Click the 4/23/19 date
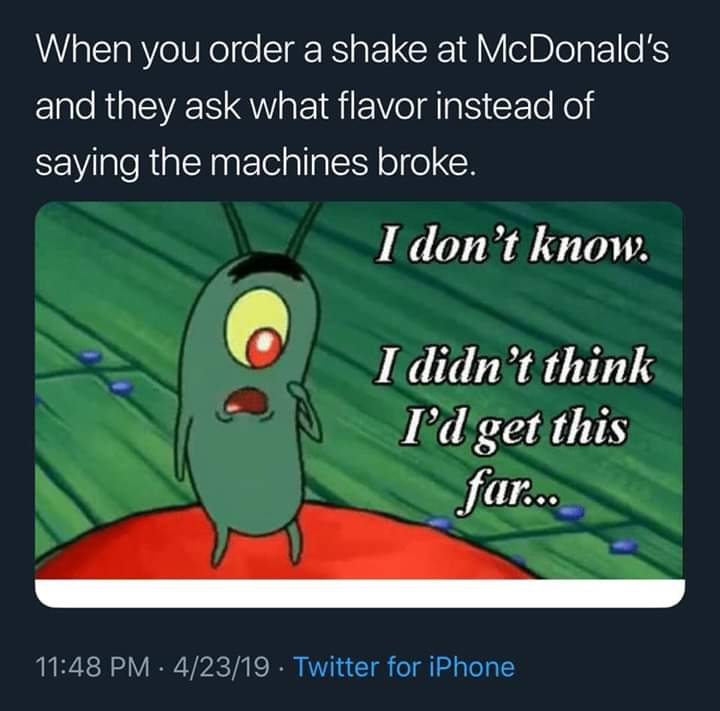The width and height of the screenshot is (720, 711). point(221,667)
